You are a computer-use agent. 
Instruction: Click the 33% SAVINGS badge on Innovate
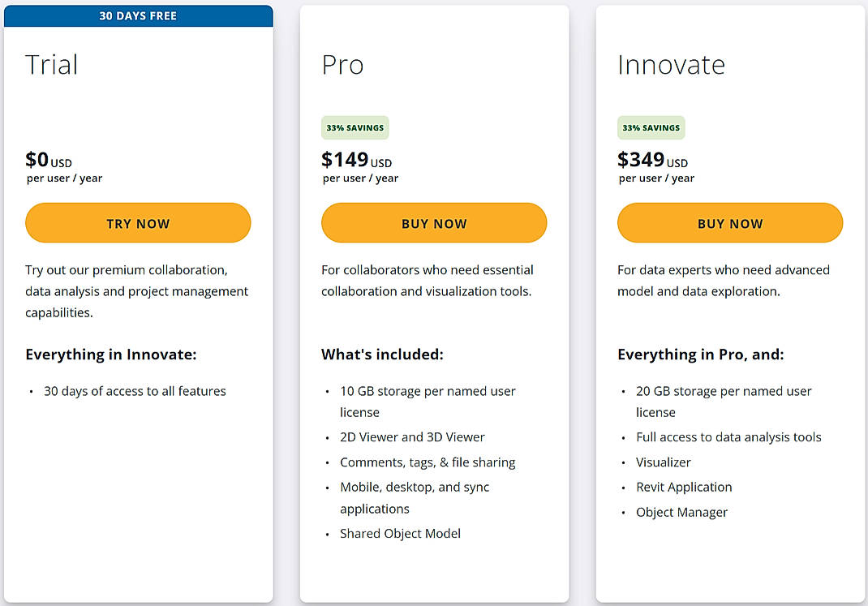[x=651, y=127]
